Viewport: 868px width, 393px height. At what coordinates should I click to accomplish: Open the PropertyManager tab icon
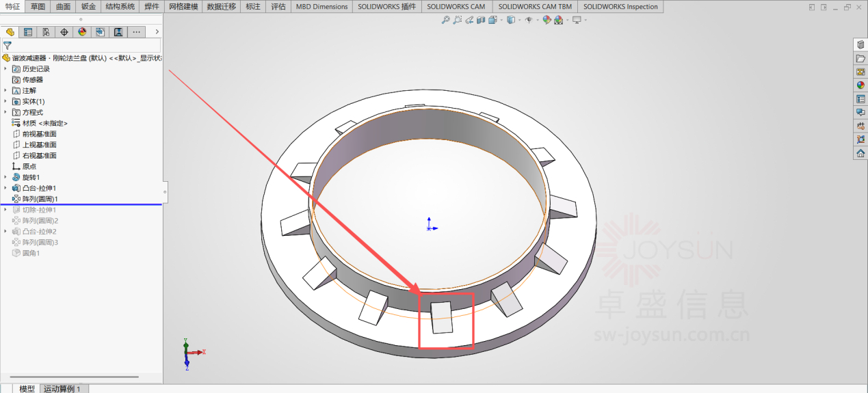[x=27, y=32]
